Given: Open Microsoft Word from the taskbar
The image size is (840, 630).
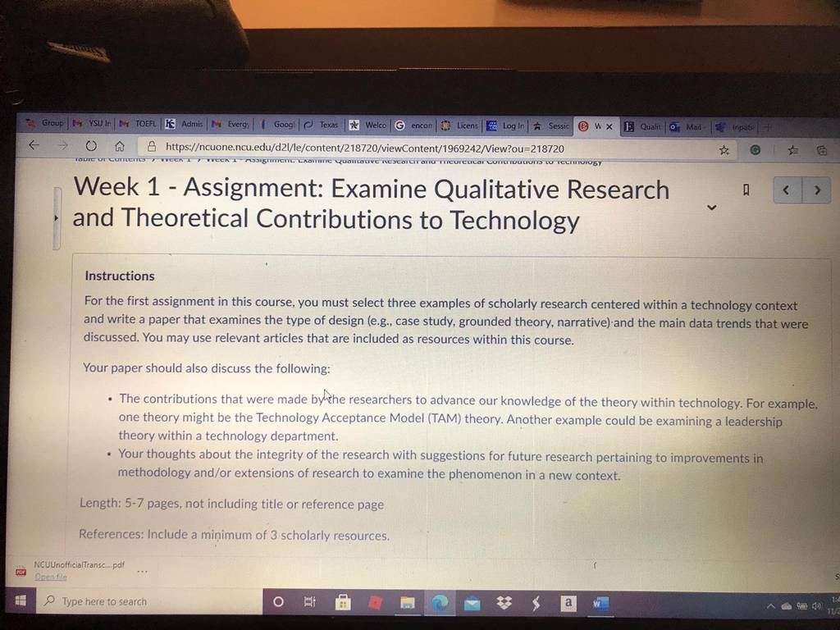Looking at the screenshot, I should 600,605.
